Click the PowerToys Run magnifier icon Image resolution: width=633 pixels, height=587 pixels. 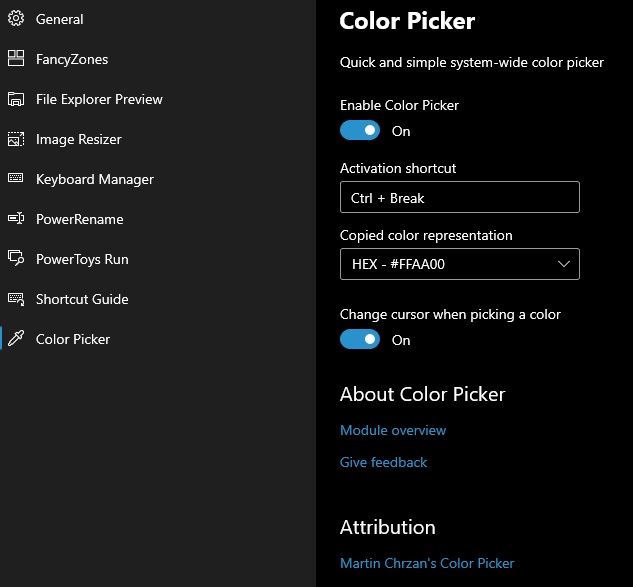[16, 259]
